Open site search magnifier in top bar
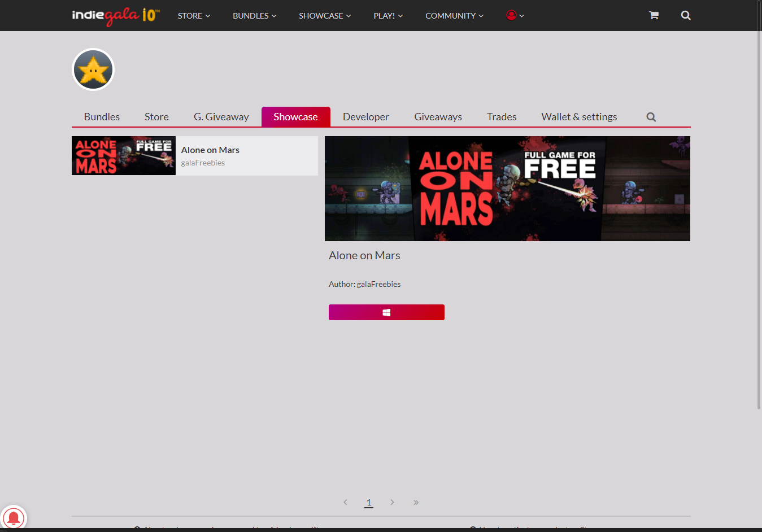The height and width of the screenshot is (532, 762). click(686, 15)
